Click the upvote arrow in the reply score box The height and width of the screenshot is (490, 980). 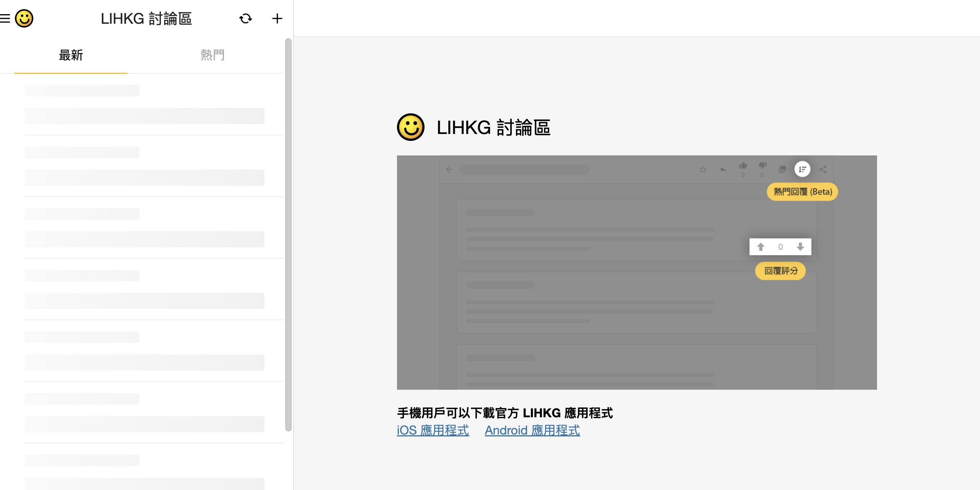pyautogui.click(x=761, y=247)
